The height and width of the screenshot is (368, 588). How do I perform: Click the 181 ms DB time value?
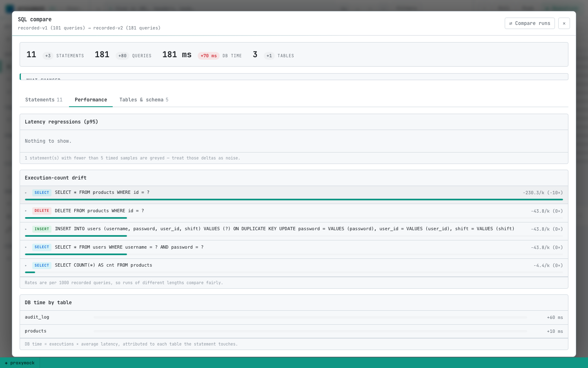click(177, 54)
